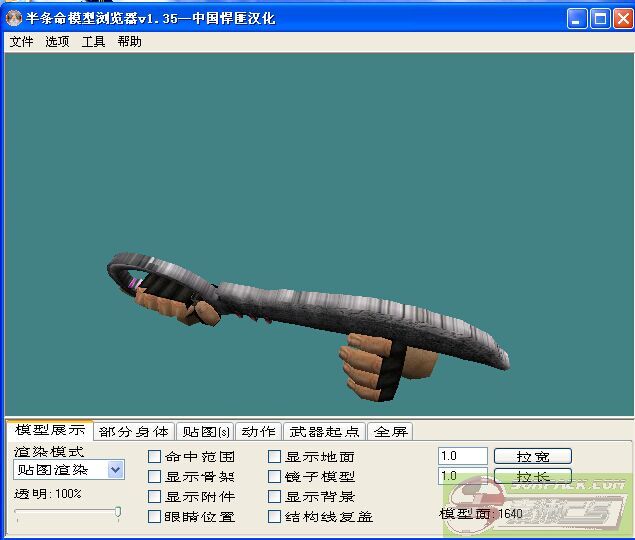This screenshot has height=540, width=635.
Task: Toggle the 显示骨架 checkbox
Action: 155,477
